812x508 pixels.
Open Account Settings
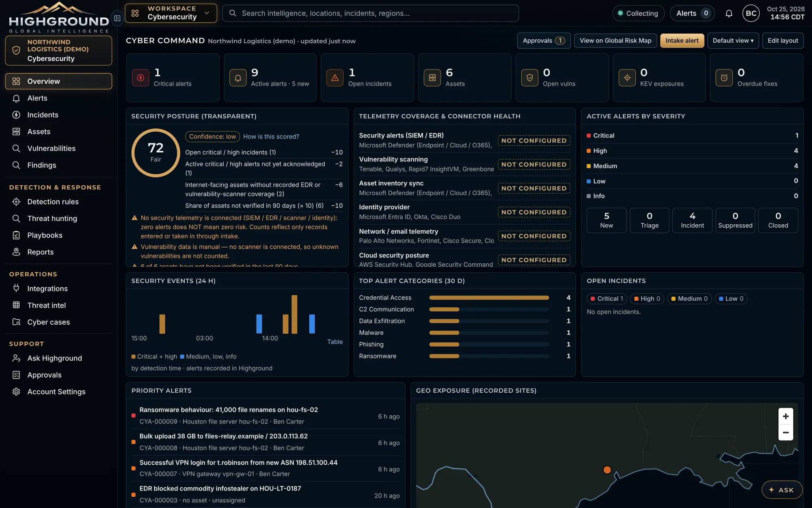tap(58, 392)
